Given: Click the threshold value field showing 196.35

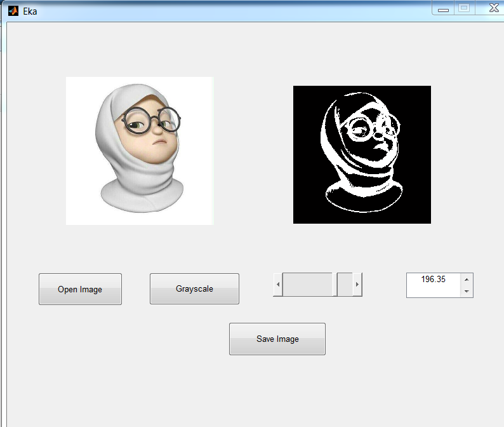Looking at the screenshot, I should [434, 285].
